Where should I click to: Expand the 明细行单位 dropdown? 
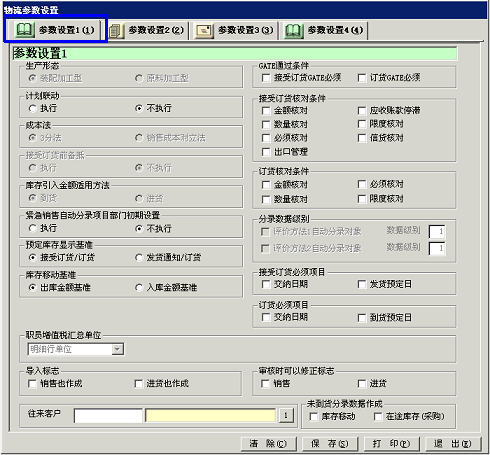[117, 349]
